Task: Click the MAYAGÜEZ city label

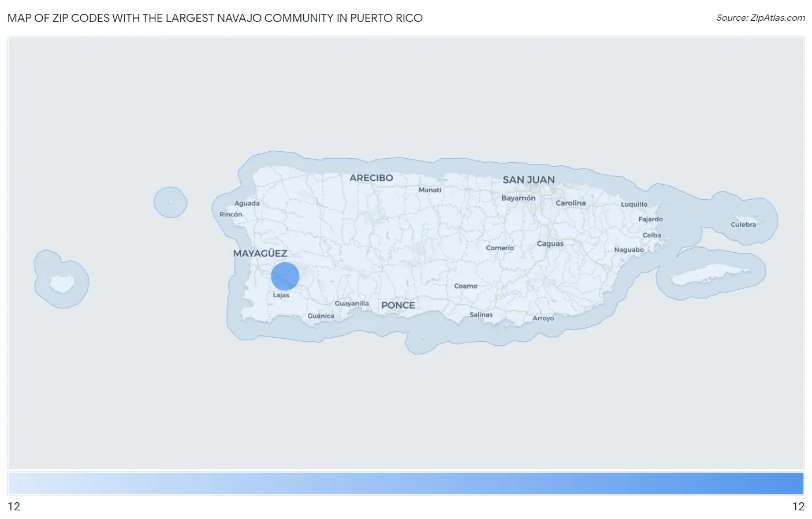Action: pos(260,253)
